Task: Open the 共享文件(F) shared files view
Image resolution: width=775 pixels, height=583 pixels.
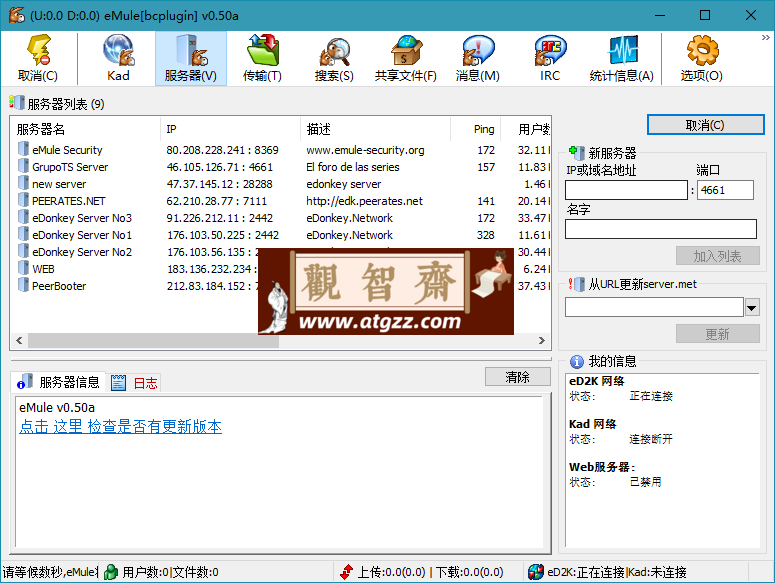Action: 406,58
